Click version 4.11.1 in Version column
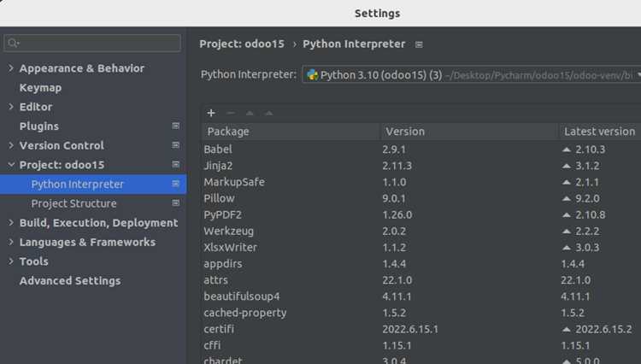641x364 pixels. (397, 296)
